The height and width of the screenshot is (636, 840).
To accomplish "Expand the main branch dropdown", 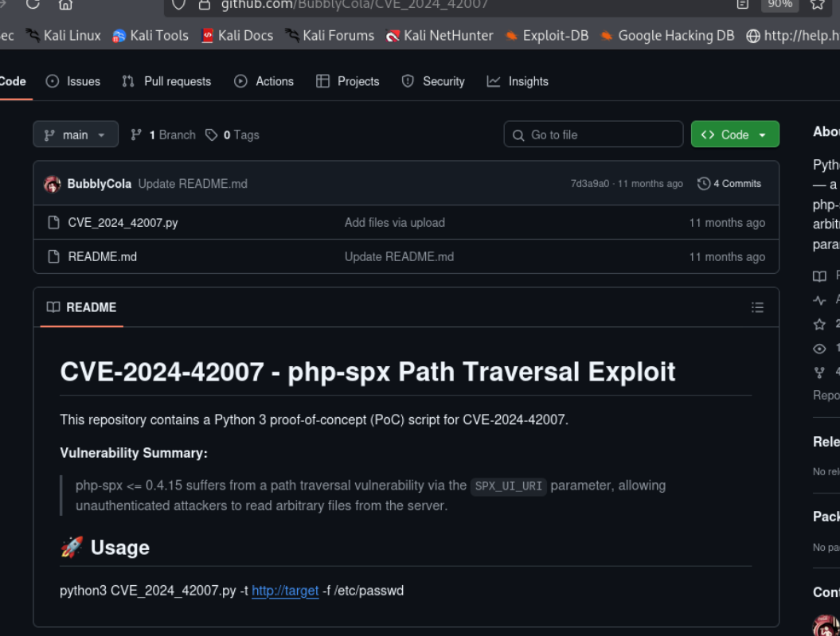I will (x=76, y=135).
